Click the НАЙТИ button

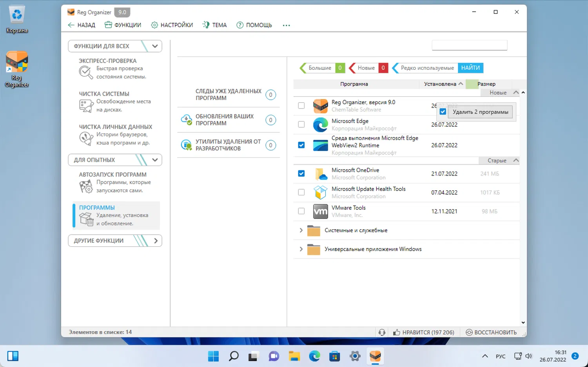470,68
